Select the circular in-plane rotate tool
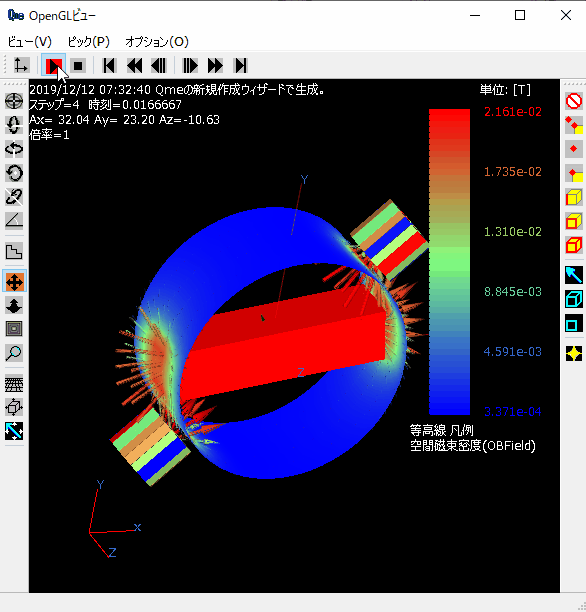 (14, 173)
